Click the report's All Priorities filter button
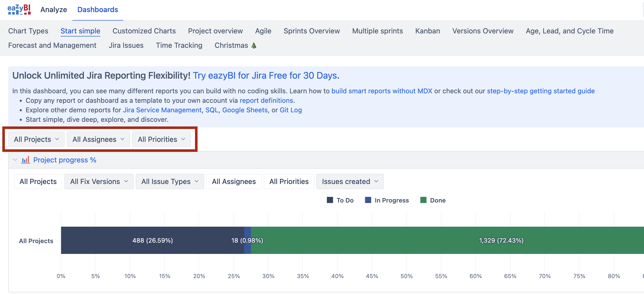 (x=289, y=181)
